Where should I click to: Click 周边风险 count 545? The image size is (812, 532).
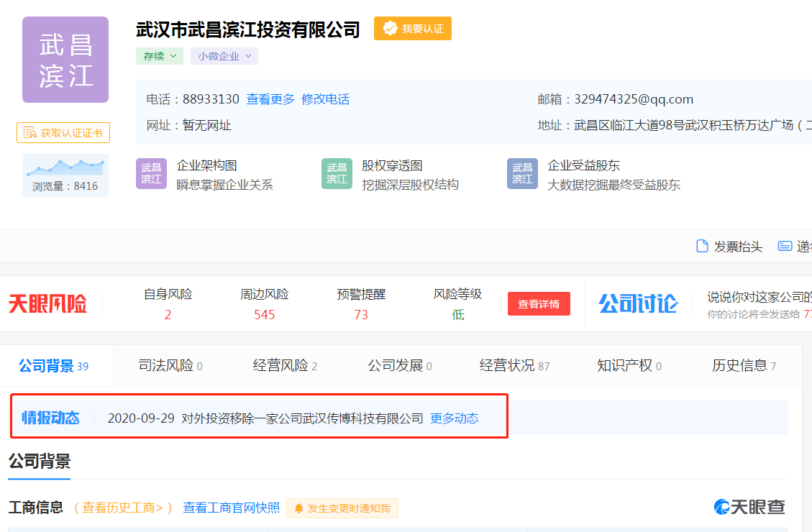tap(264, 315)
